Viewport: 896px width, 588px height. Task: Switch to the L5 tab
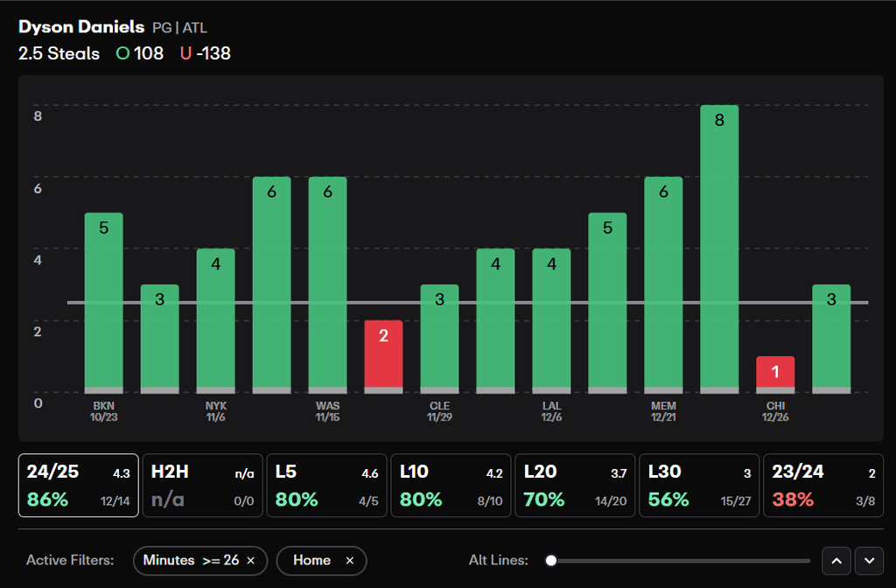327,485
